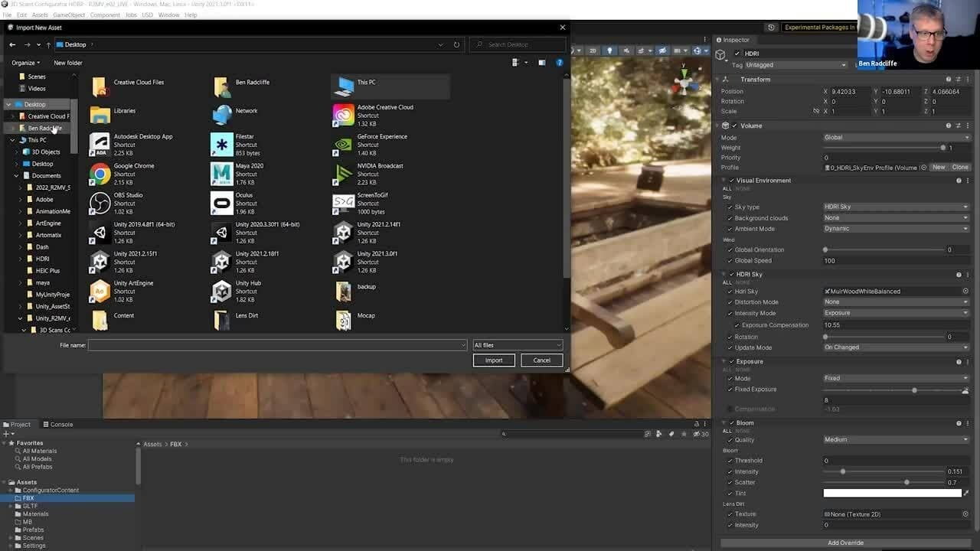Screen dimensions: 980x551
Task: Select the Filestar shortcut icon
Action: [221, 145]
